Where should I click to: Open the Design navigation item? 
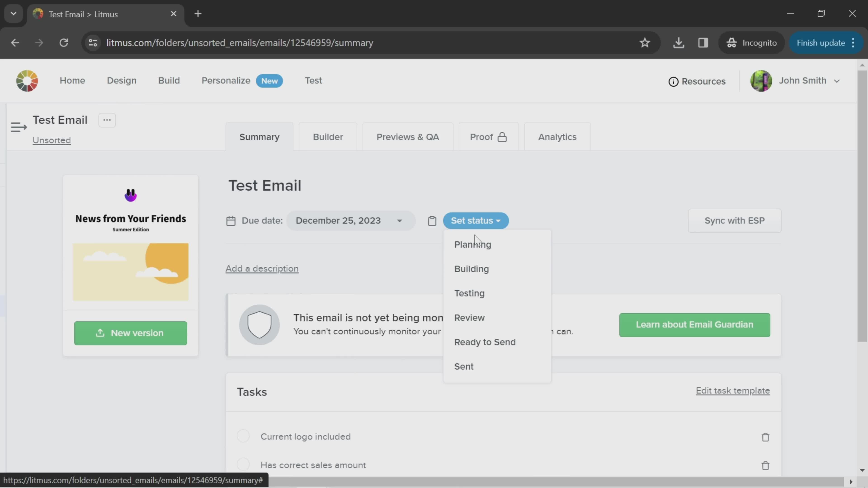122,80
